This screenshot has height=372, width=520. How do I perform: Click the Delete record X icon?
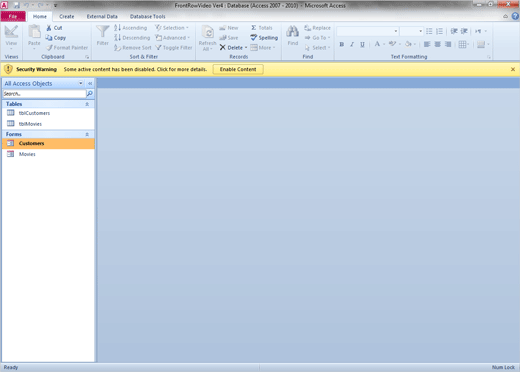223,48
